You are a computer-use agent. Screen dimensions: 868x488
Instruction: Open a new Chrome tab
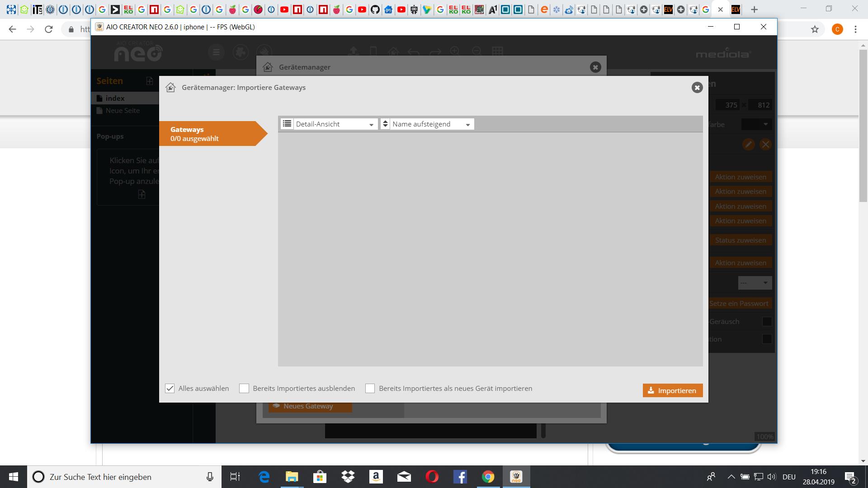[x=754, y=9]
